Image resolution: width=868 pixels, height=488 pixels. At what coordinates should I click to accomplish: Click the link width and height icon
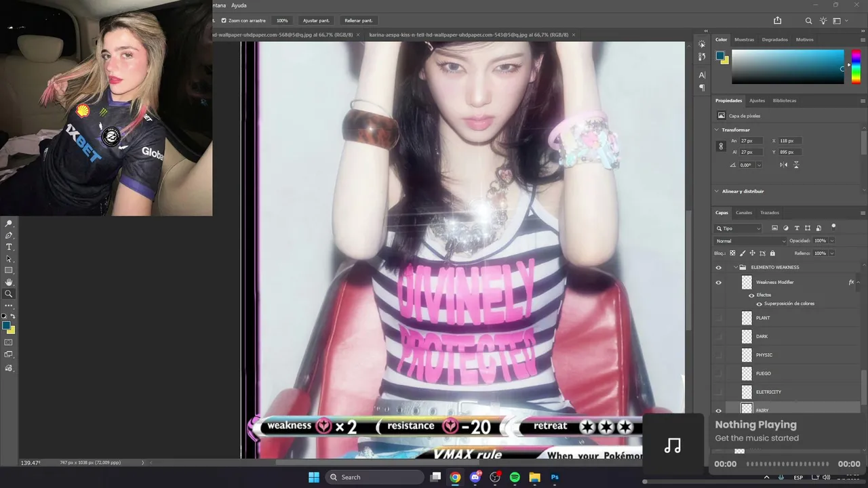[x=721, y=146]
